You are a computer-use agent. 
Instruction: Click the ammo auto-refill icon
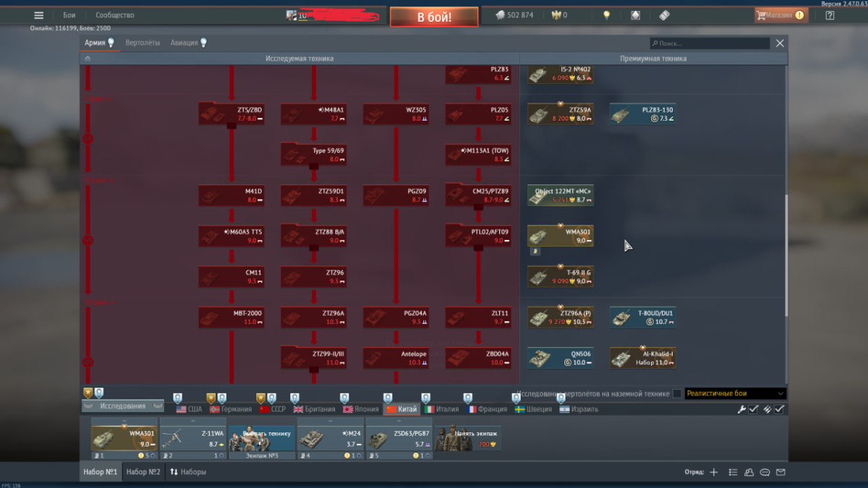tap(767, 409)
